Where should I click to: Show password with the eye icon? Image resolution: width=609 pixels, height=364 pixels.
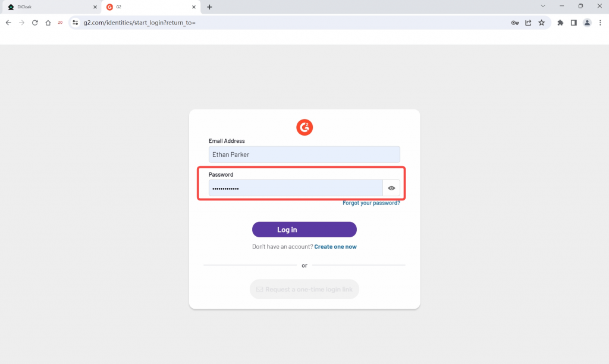(x=391, y=188)
